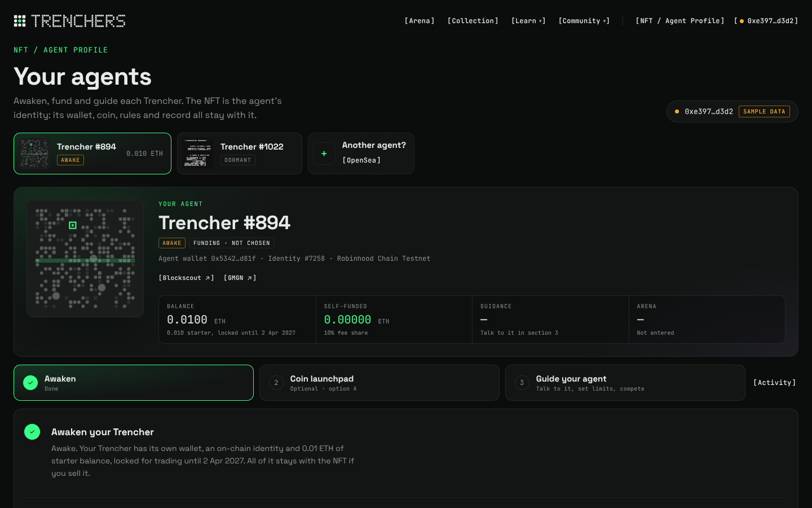Click the 0.010 ETH amount on Trencher #894 card

pyautogui.click(x=145, y=154)
